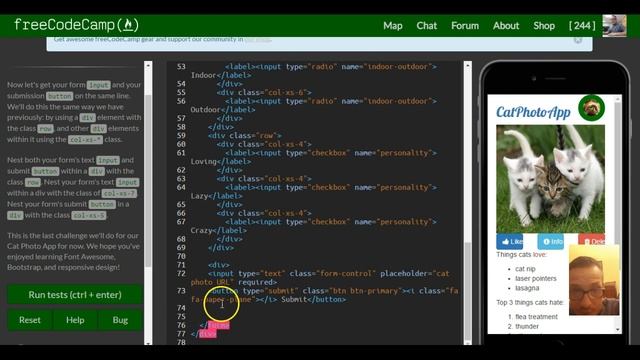Image resolution: width=640 pixels, height=360 pixels.
Task: Open the user profile avatar in the navbar
Action: point(614,26)
